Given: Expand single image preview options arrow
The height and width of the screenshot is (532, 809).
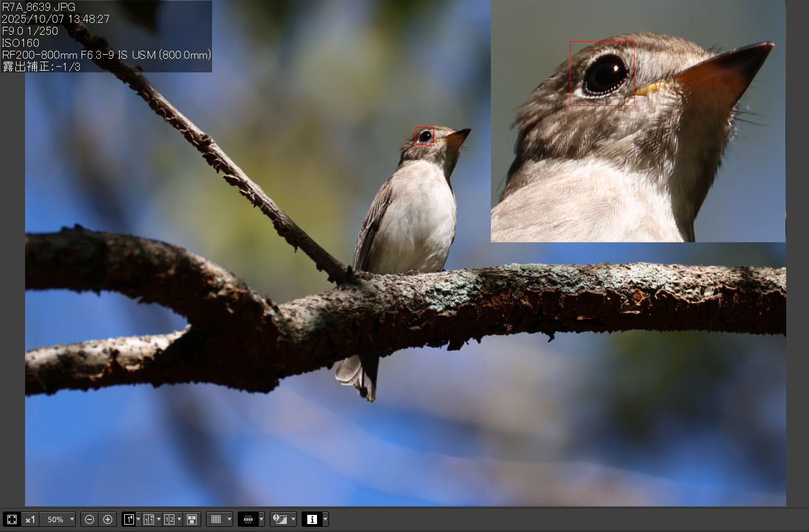Looking at the screenshot, I should click(x=138, y=519).
